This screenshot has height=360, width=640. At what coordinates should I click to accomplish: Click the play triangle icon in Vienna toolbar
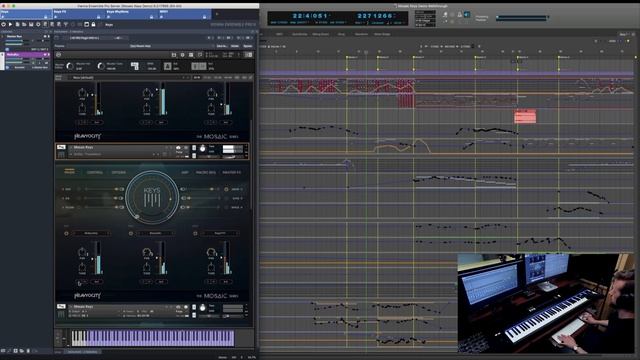(10, 24)
